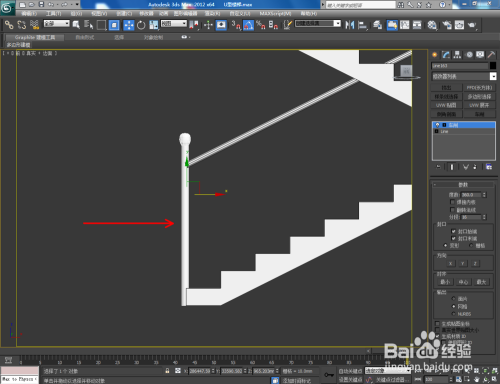Viewport: 500px width, 384px height.
Task: Switch to the Create command panel
Action: point(434,55)
